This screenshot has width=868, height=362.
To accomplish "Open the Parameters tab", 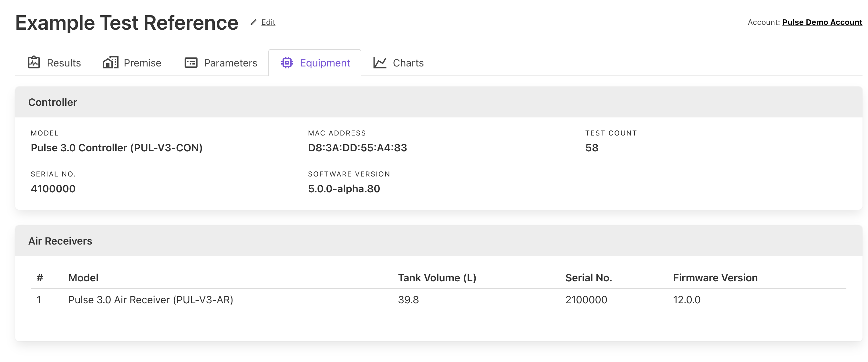I will 231,63.
